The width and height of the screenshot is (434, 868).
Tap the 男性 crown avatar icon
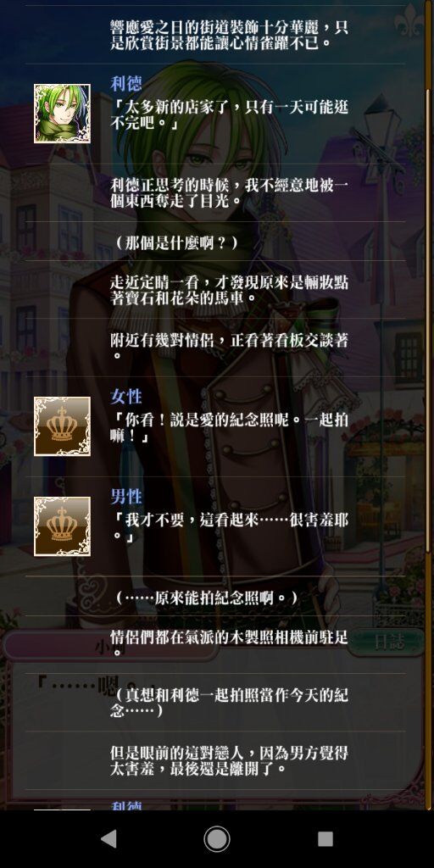tap(62, 526)
